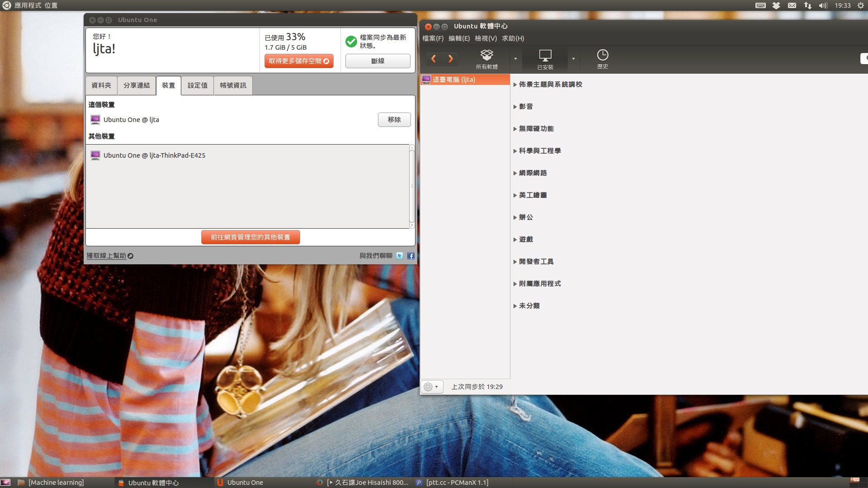This screenshot has width=868, height=488.
Task: Open 編輯(E) menu in Software Center
Action: point(459,38)
